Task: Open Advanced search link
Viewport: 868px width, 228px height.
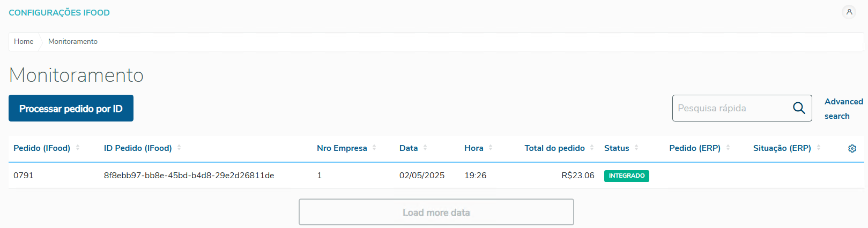Action: pos(843,109)
